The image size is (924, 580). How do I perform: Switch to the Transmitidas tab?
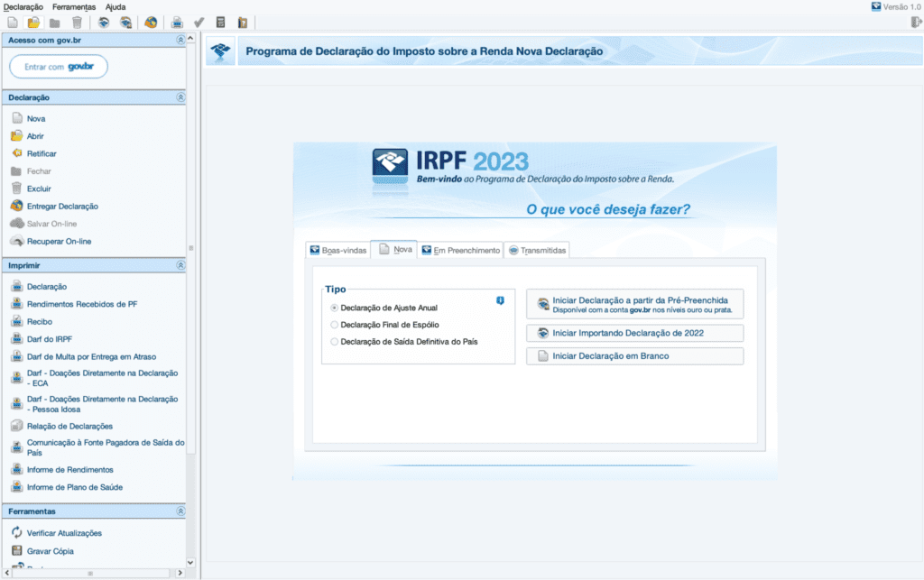(537, 250)
